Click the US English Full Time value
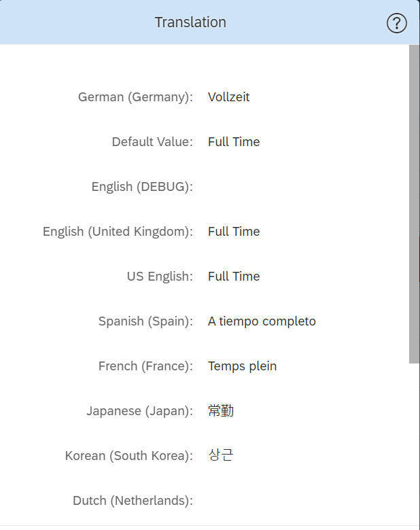 click(234, 277)
